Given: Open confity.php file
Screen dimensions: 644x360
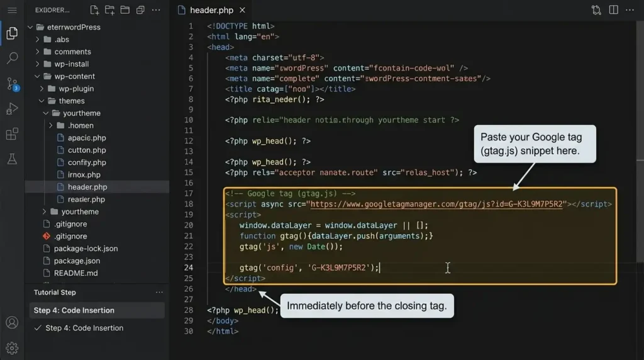Looking at the screenshot, I should pyautogui.click(x=87, y=162).
